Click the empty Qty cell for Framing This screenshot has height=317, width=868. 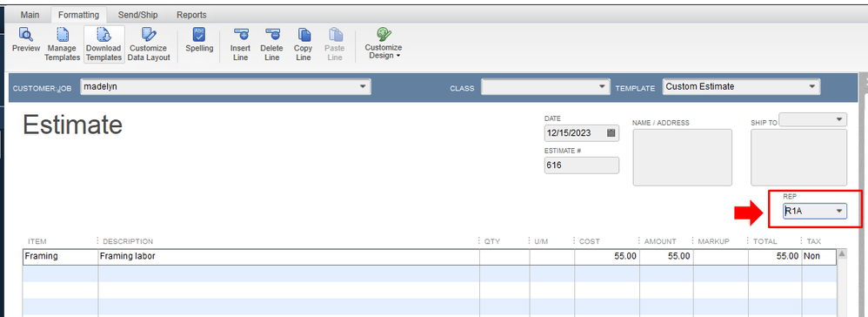tap(504, 257)
